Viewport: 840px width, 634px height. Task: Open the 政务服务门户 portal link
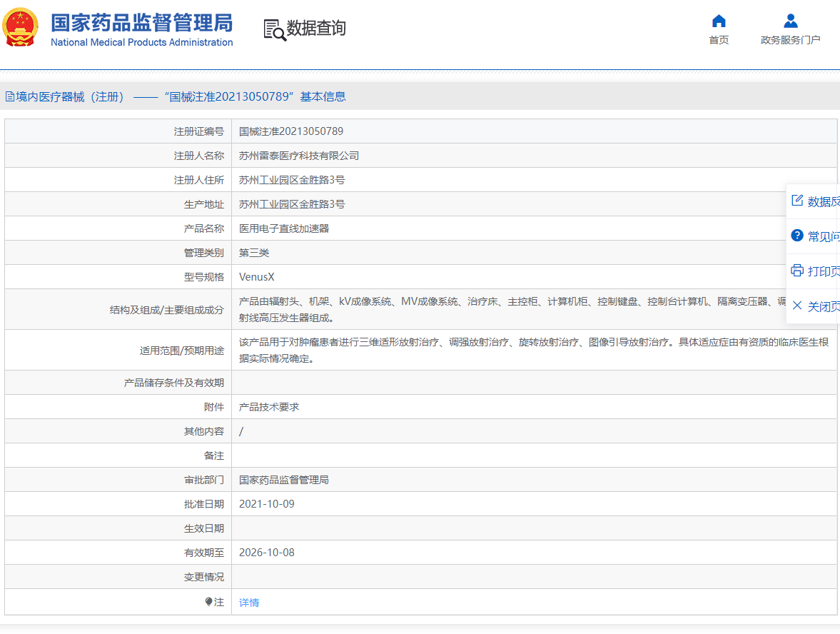[790, 40]
